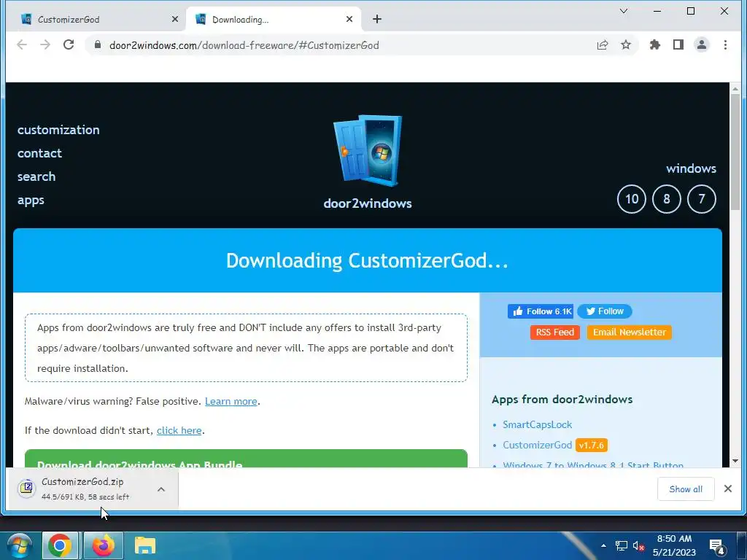Open Chrome three-dot menu
The height and width of the screenshot is (560, 747).
tap(725, 44)
